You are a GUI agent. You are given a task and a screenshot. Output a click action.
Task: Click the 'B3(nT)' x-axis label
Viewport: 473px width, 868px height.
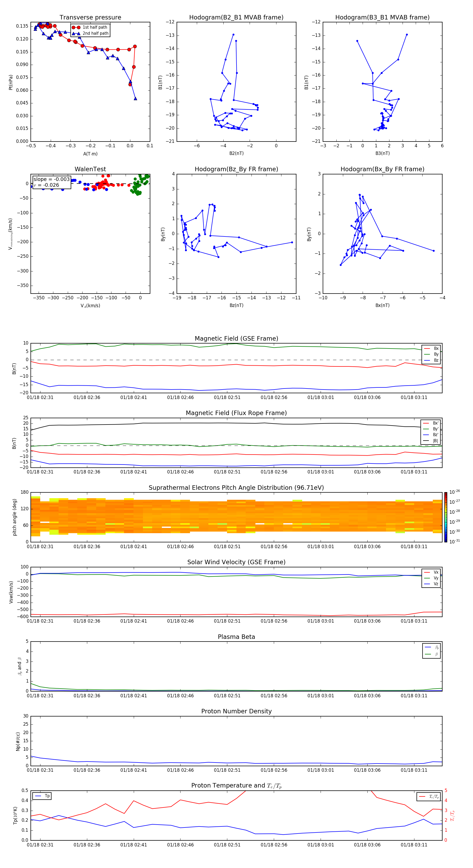pyautogui.click(x=382, y=153)
